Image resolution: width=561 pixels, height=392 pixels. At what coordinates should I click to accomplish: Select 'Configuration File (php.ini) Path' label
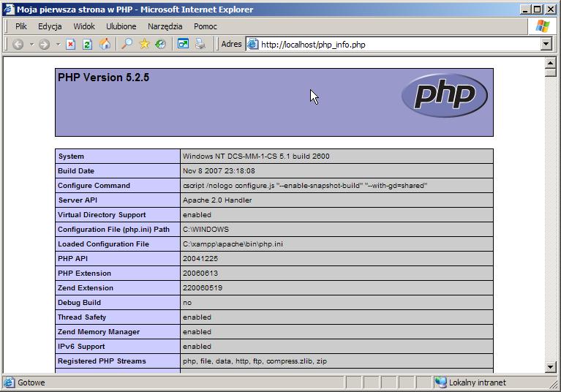(113, 230)
